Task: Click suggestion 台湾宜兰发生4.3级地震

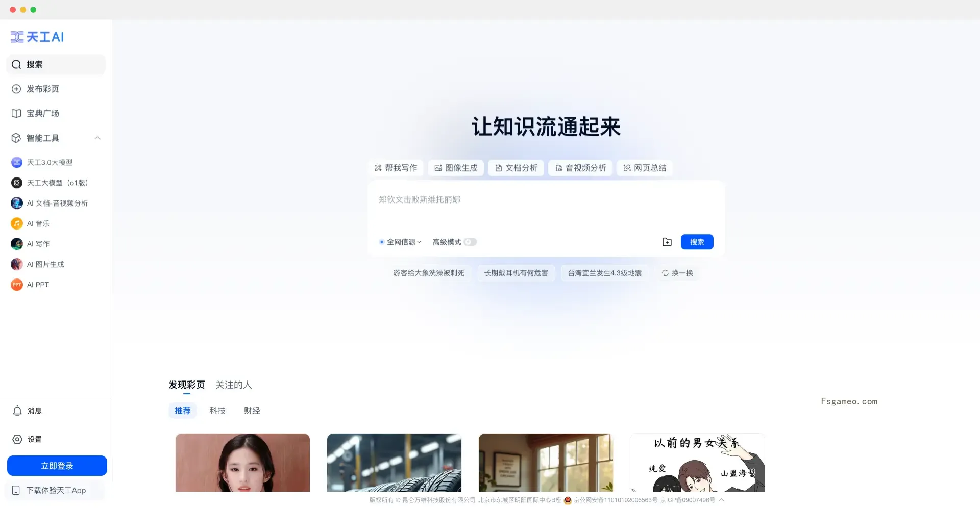Action: 605,273
